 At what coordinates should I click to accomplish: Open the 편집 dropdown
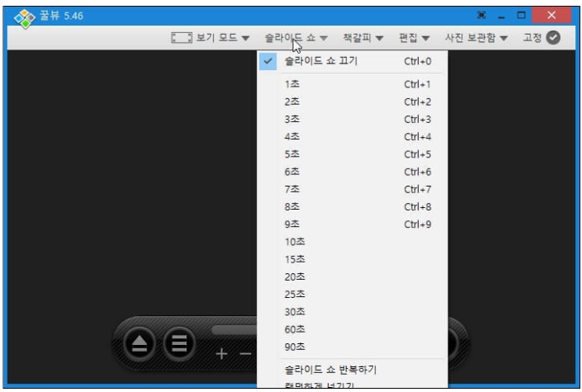[414, 37]
